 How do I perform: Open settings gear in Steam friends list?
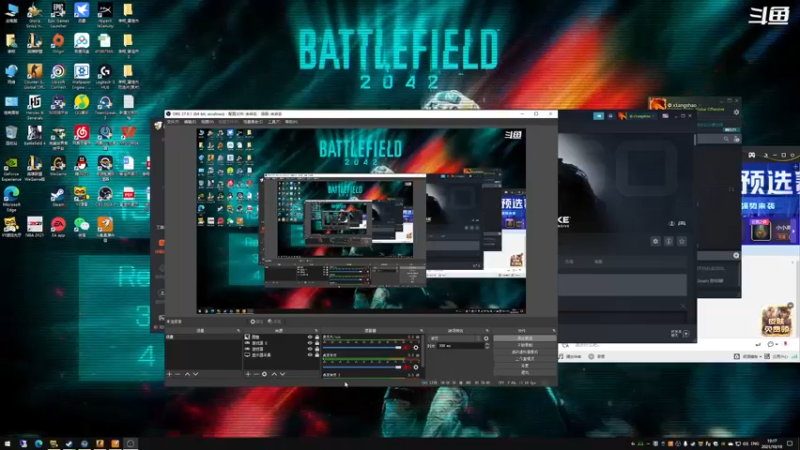736,112
